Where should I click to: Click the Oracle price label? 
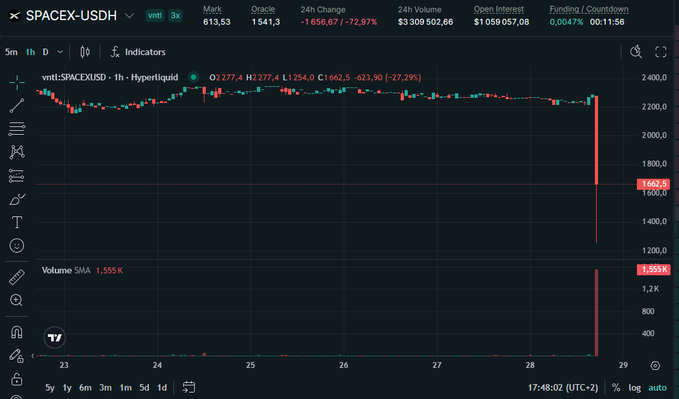pyautogui.click(x=263, y=9)
